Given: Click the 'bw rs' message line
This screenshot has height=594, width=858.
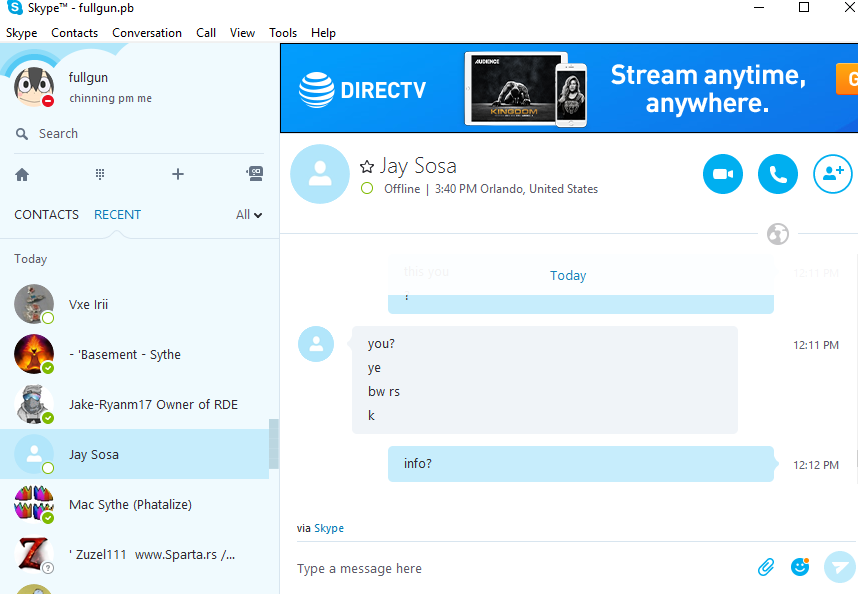Looking at the screenshot, I should click(x=384, y=392).
